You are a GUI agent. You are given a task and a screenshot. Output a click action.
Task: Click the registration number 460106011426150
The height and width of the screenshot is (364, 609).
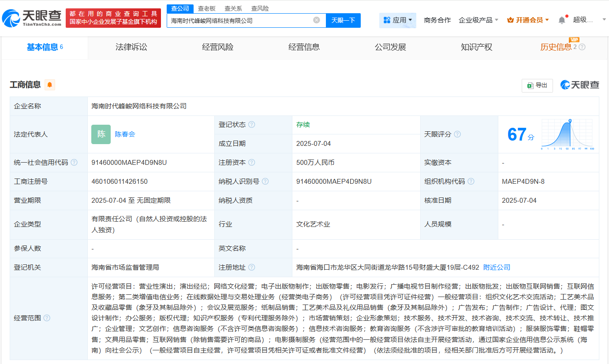(x=120, y=182)
